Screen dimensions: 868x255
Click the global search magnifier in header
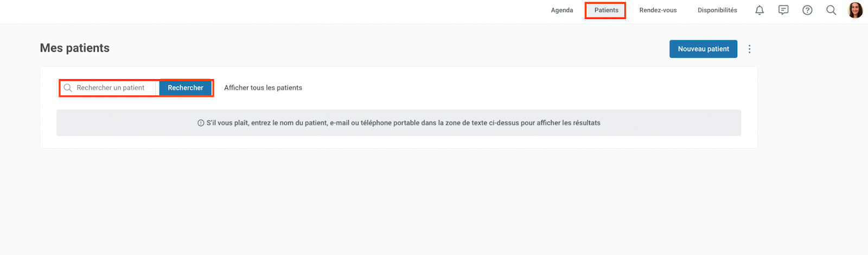click(831, 10)
